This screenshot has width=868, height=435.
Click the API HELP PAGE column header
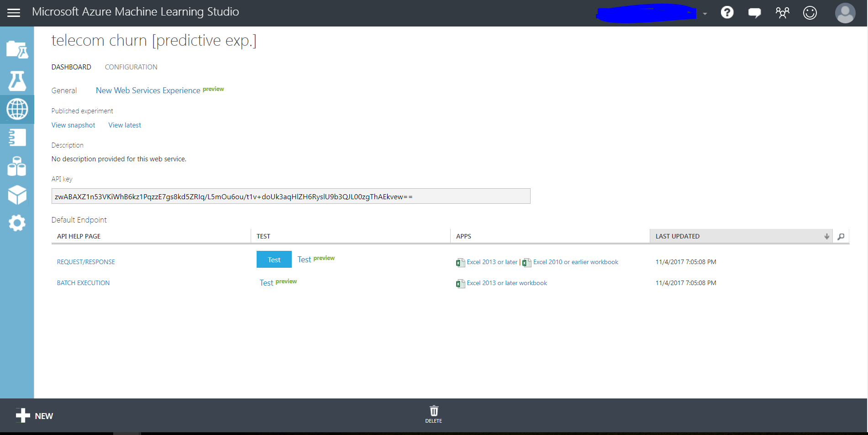pos(79,236)
